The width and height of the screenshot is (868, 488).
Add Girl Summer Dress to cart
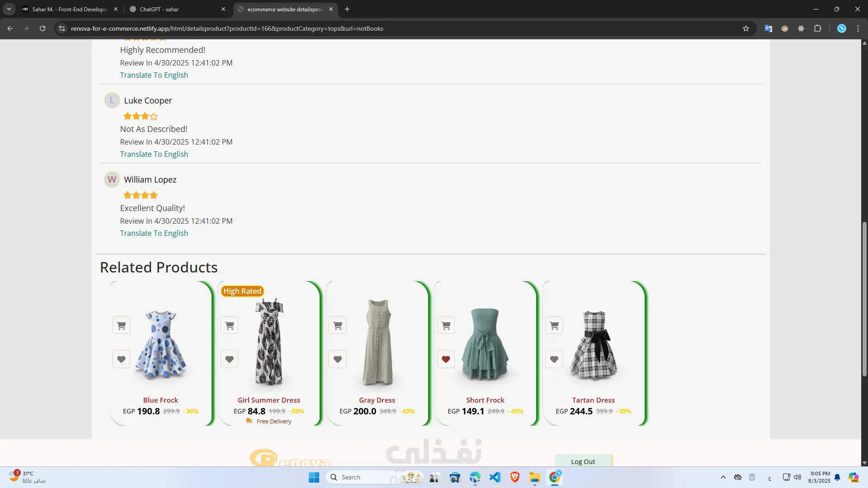point(229,325)
